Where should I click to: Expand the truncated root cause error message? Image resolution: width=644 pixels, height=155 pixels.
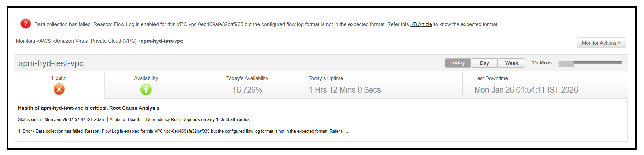(345, 131)
